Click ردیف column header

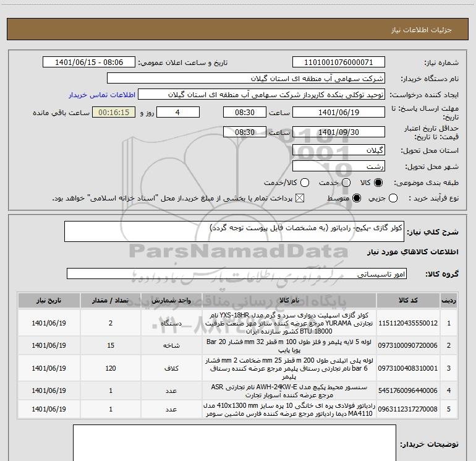(x=449, y=300)
